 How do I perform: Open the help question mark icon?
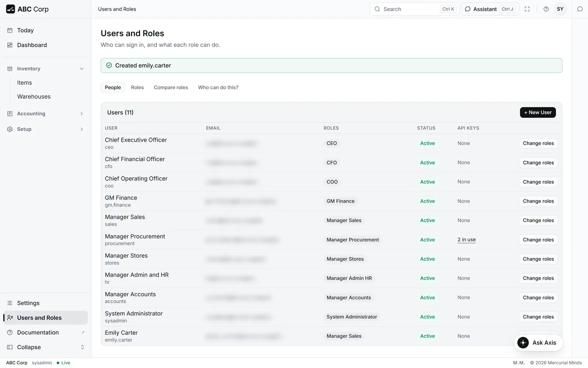click(546, 9)
